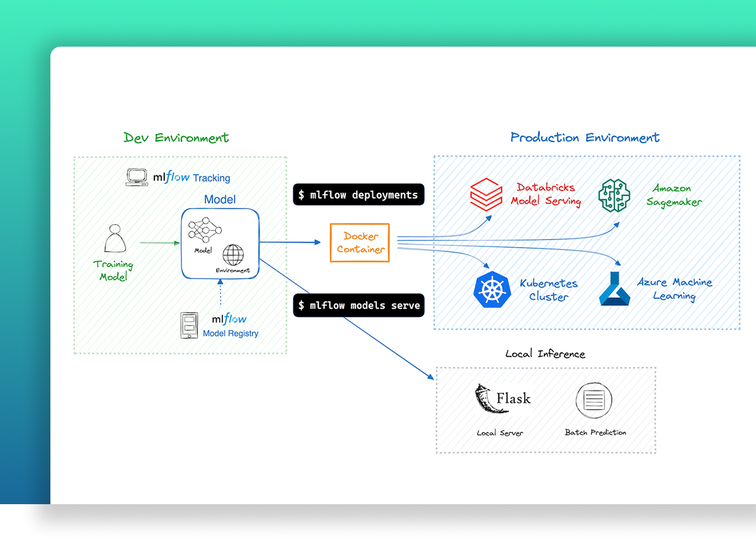
Task: Select the Production Environment heading
Action: (585, 137)
